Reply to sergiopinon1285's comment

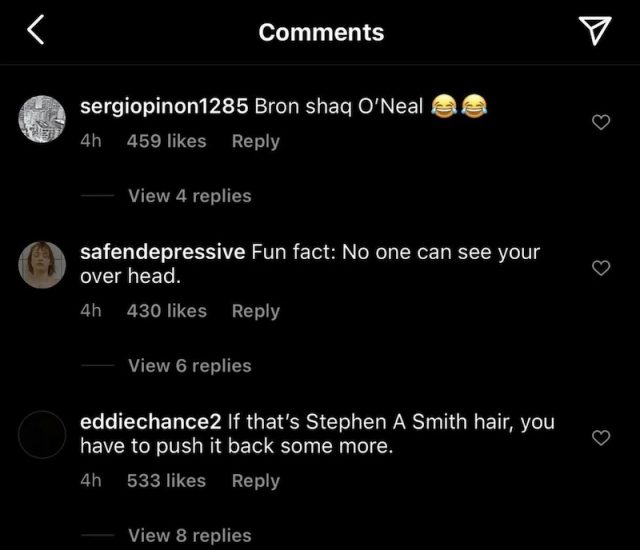pos(256,142)
